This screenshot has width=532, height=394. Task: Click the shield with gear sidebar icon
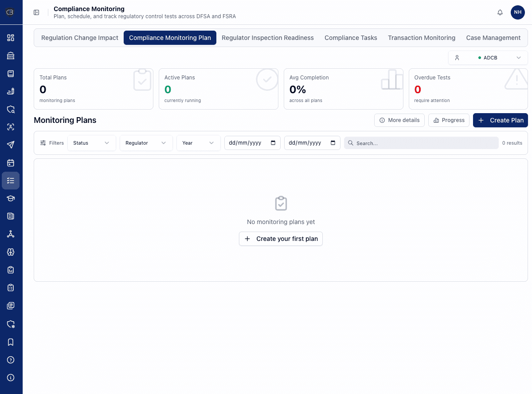pyautogui.click(x=11, y=324)
